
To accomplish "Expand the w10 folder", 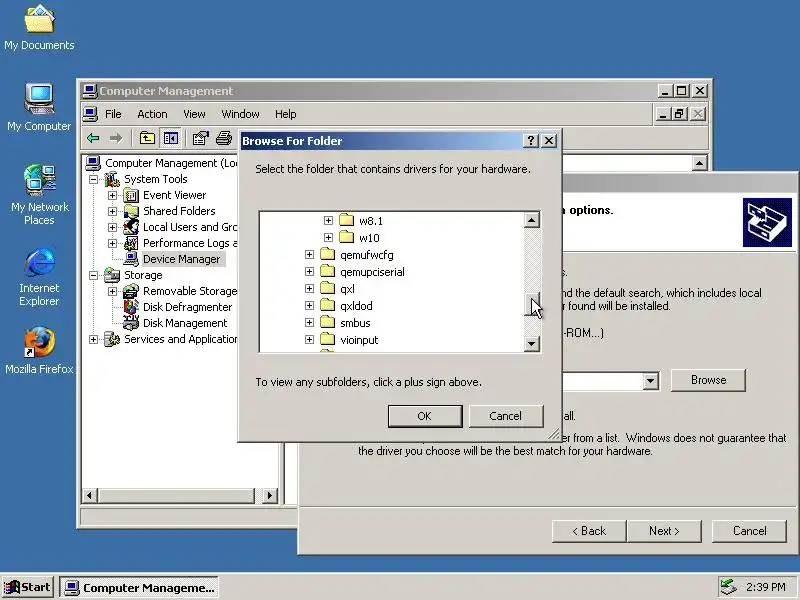I will click(x=328, y=237).
